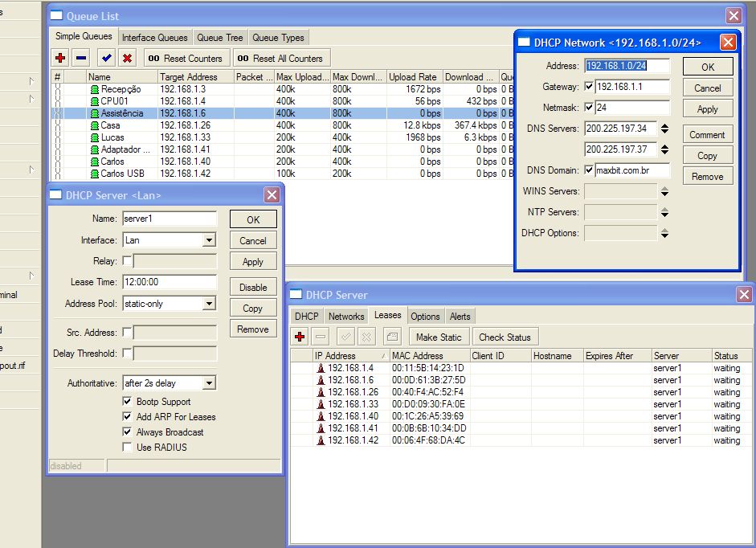Click the red plus add icon in Queue List
This screenshot has height=548, width=756.
pos(60,58)
